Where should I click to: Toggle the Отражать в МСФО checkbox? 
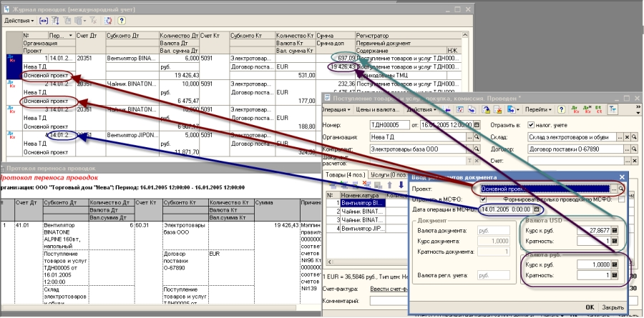(483, 199)
